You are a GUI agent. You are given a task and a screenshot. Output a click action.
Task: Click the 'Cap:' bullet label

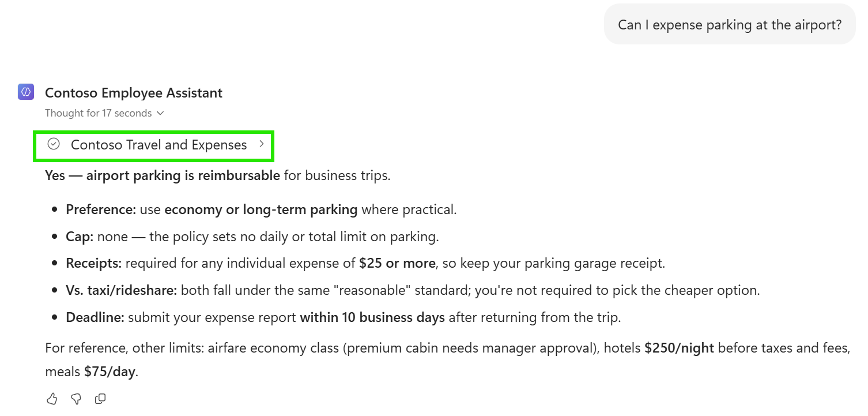point(80,237)
